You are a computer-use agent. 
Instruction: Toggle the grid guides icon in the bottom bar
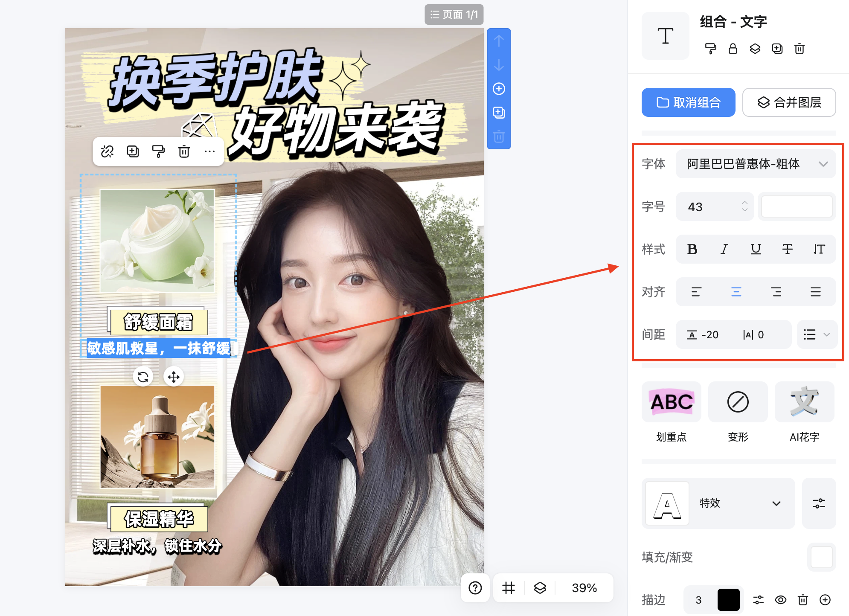(x=509, y=588)
